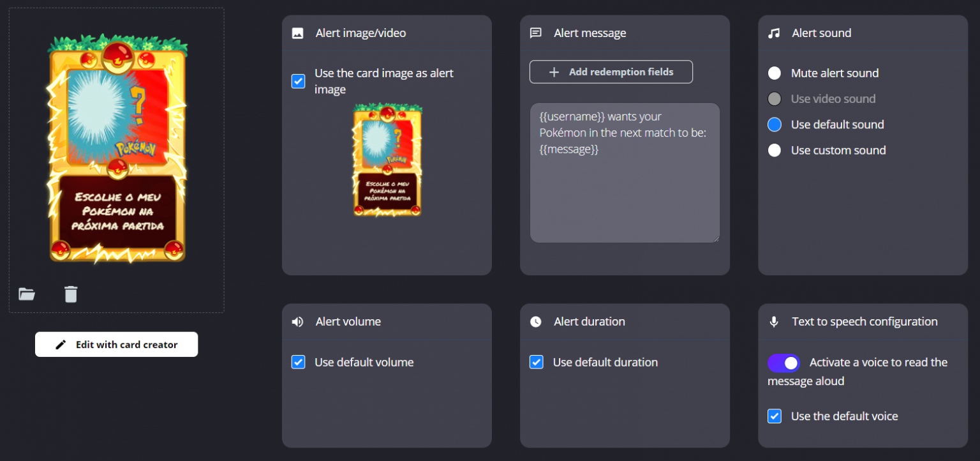980x461 pixels.
Task: Uncheck Use default volume
Action: [298, 362]
